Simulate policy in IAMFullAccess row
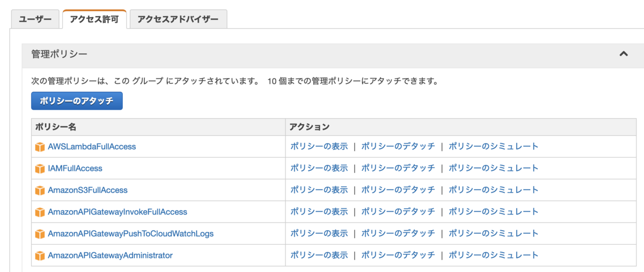Viewport: 644px width, 272px height. pyautogui.click(x=493, y=168)
